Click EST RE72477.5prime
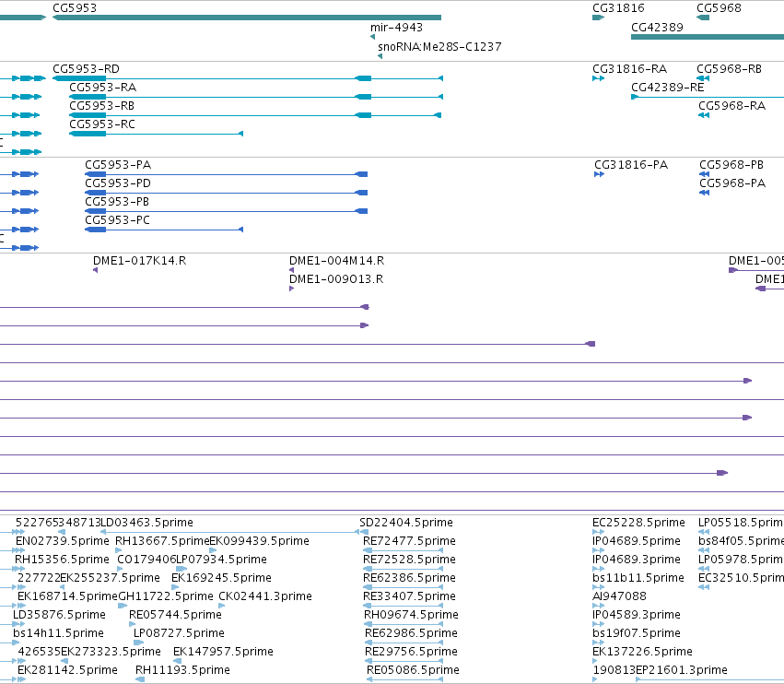This screenshot has width=784, height=684. point(409,541)
